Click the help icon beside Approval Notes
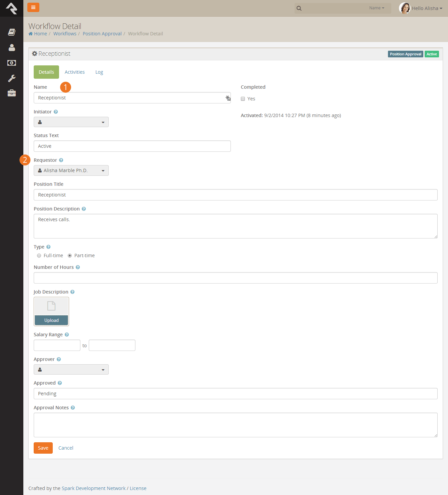448x495 pixels. click(x=73, y=408)
